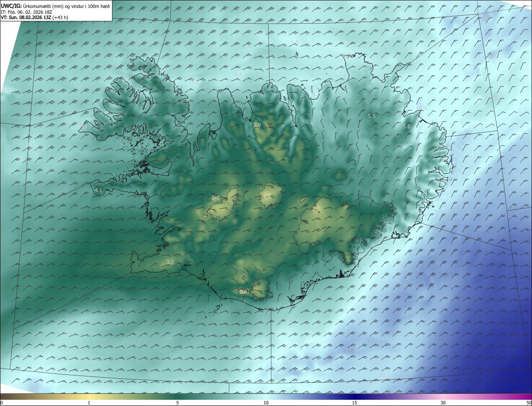The width and height of the screenshot is (532, 406).
Task: Select the color scale tick label 15
Action: pos(355,403)
